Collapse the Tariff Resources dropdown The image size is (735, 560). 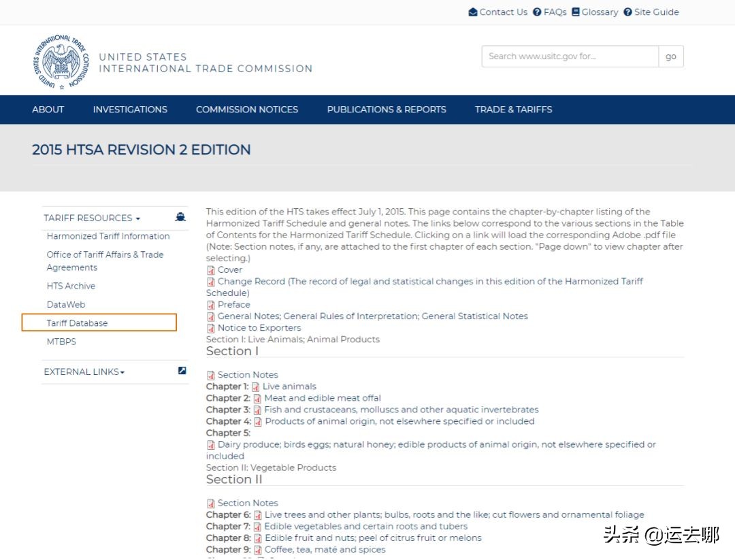[92, 218]
